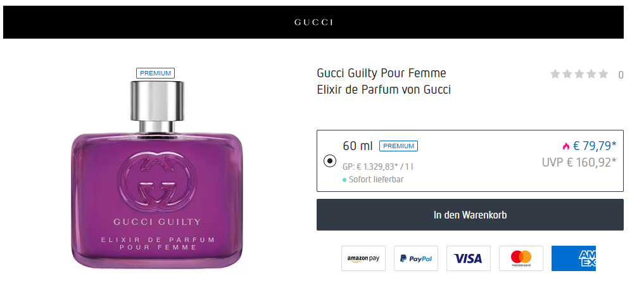Image resolution: width=644 pixels, height=285 pixels.
Task: Click the PREMIUM badge above the bottle
Action: (156, 73)
